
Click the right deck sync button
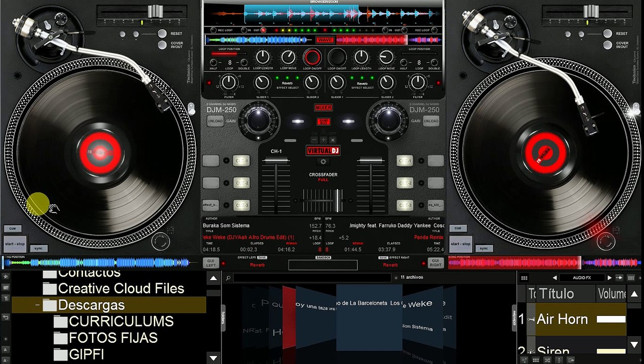tap(484, 248)
